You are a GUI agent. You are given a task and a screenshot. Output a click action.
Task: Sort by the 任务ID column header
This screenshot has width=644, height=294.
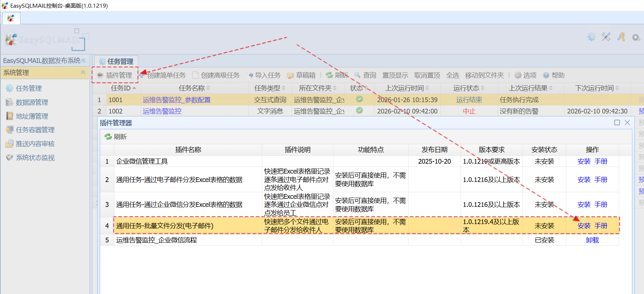(x=121, y=88)
